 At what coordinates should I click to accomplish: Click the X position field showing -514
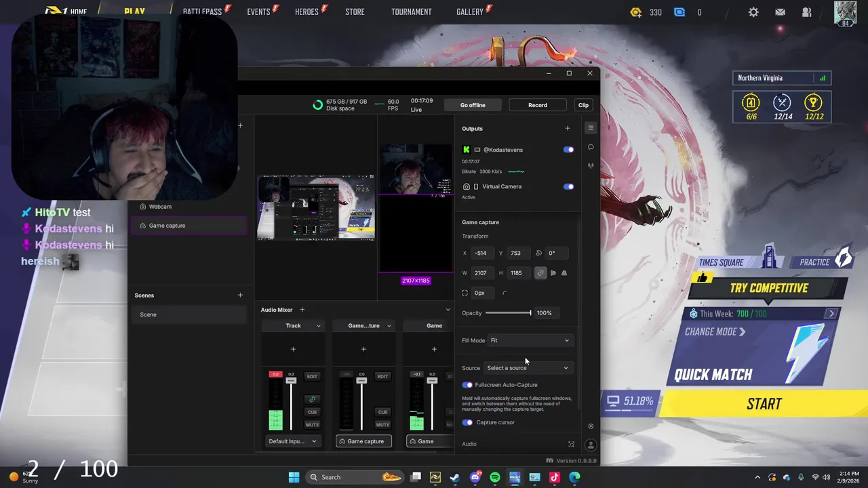[483, 253]
